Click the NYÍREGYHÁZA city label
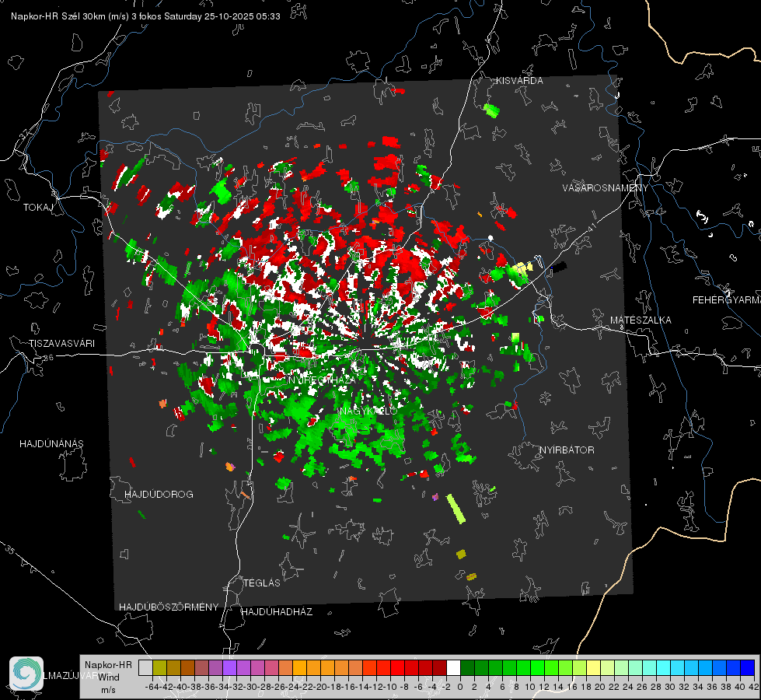The image size is (761, 700). pos(322,380)
